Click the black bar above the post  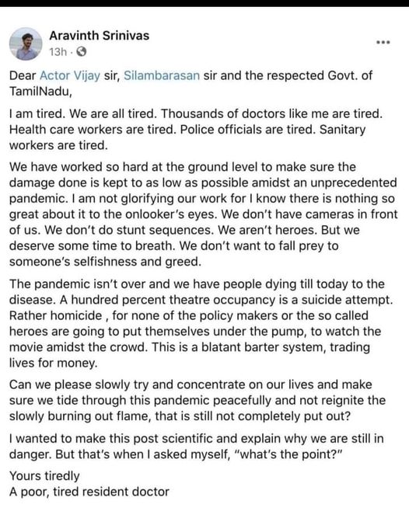point(204,3)
